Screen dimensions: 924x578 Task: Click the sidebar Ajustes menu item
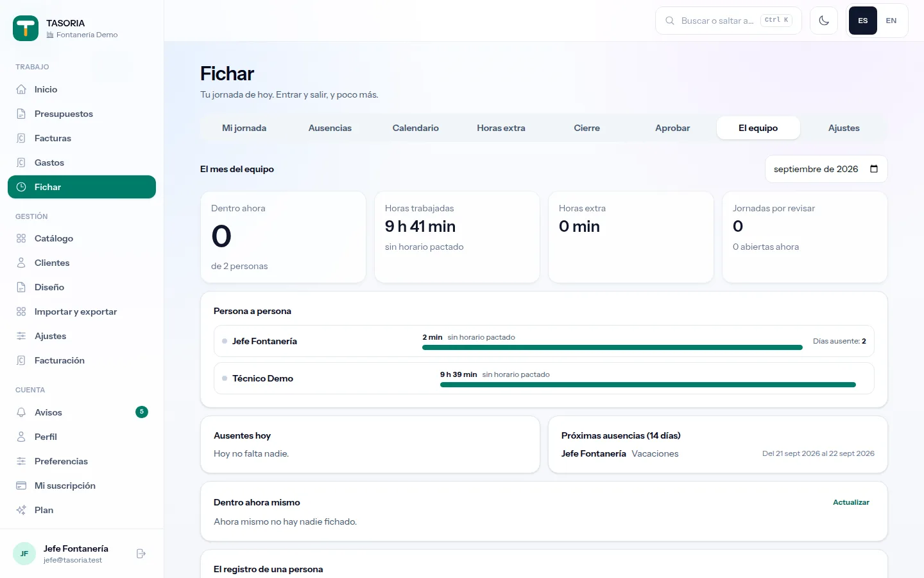coord(81,336)
